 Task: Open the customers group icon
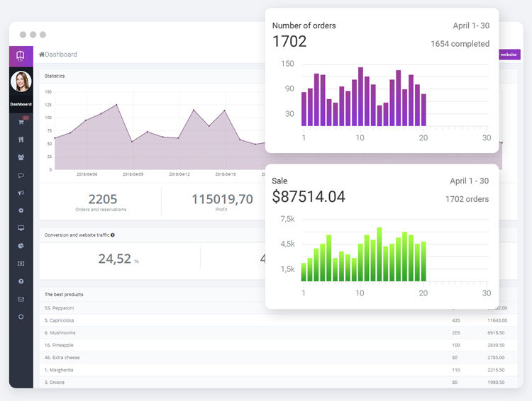(x=21, y=157)
